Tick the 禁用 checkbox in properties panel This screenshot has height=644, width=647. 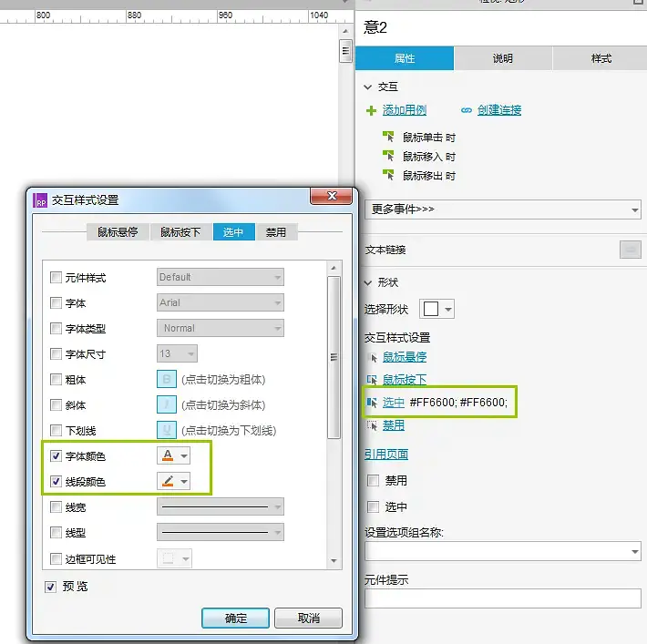coord(373,481)
